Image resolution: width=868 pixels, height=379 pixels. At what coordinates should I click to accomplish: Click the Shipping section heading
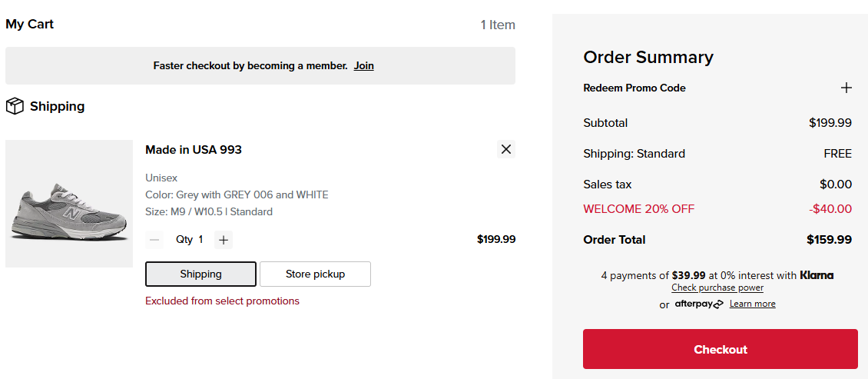[57, 107]
